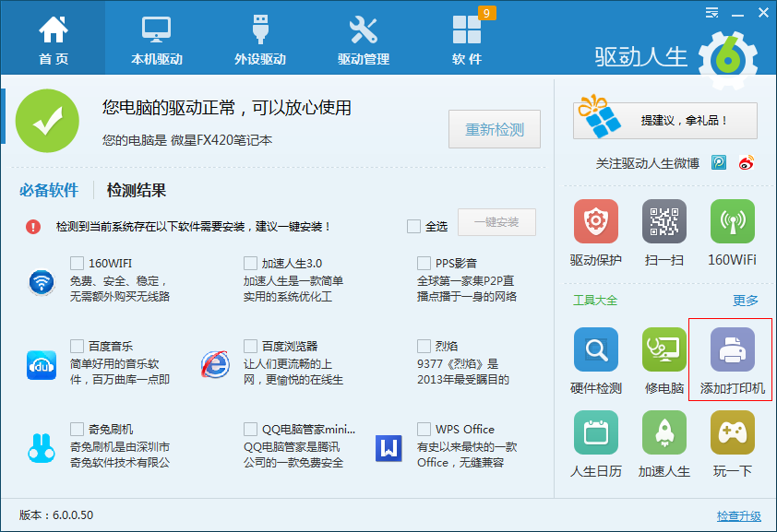Switch to the 外设驱动 tab
Image resolution: width=777 pixels, height=532 pixels.
tap(260, 40)
